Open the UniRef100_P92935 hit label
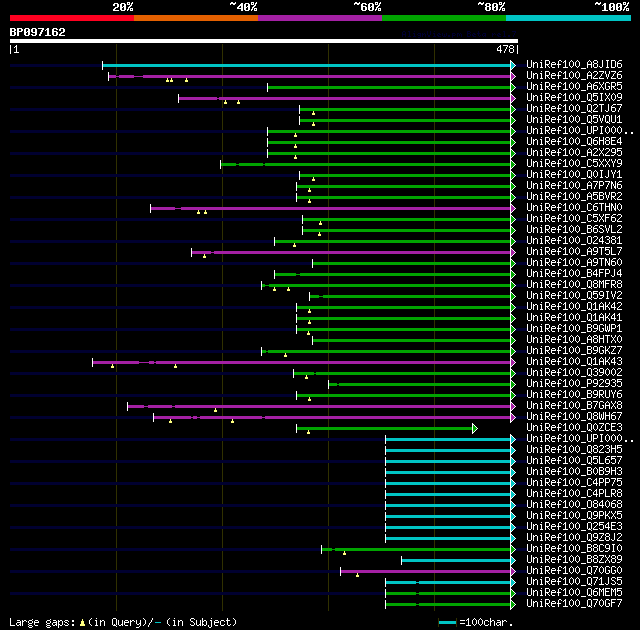Viewport: 640px width, 630px height. pyautogui.click(x=574, y=384)
